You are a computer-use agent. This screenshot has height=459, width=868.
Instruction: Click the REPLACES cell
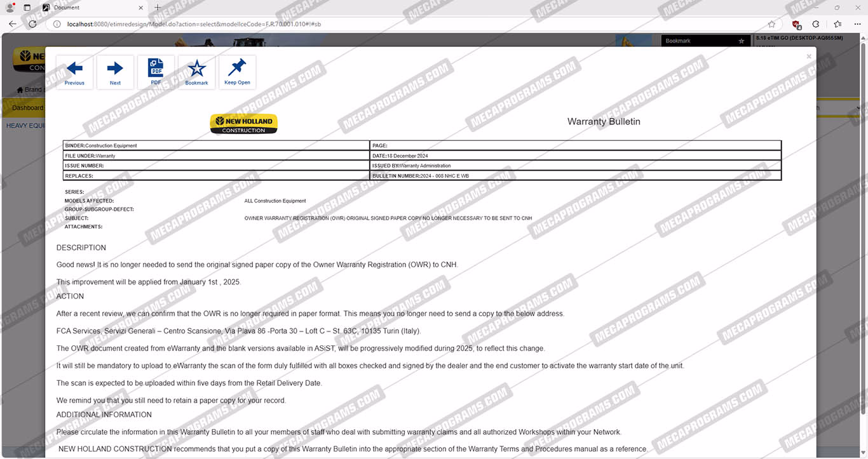click(216, 176)
